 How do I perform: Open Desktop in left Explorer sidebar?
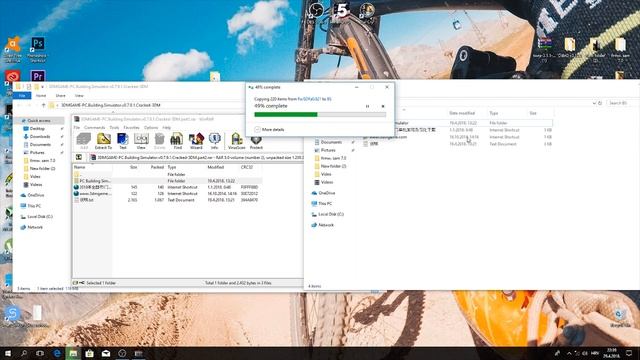point(37,129)
